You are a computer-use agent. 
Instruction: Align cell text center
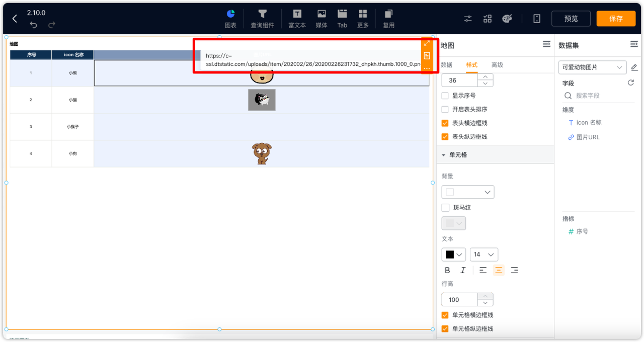tap(499, 270)
